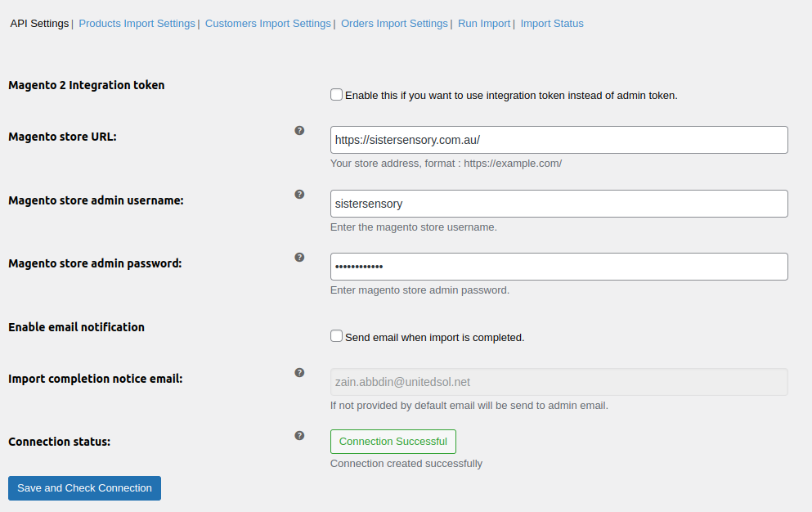Check 'Send email when import is completed'
Image resolution: width=812 pixels, height=512 pixels.
(336, 335)
